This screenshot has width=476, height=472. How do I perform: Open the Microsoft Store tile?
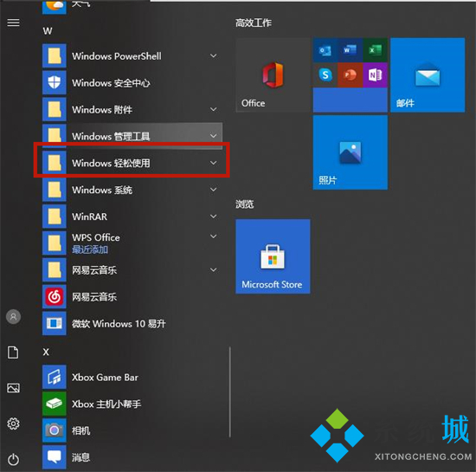click(x=273, y=256)
